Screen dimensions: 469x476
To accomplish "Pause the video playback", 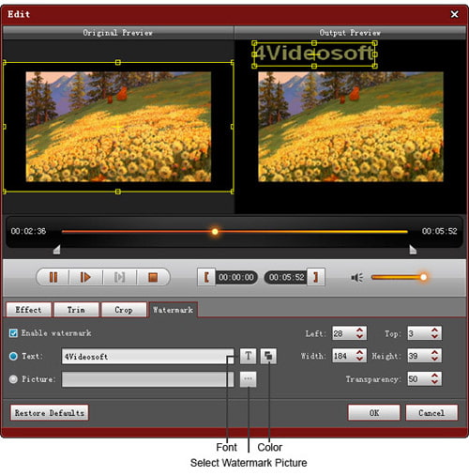I will [x=53, y=277].
